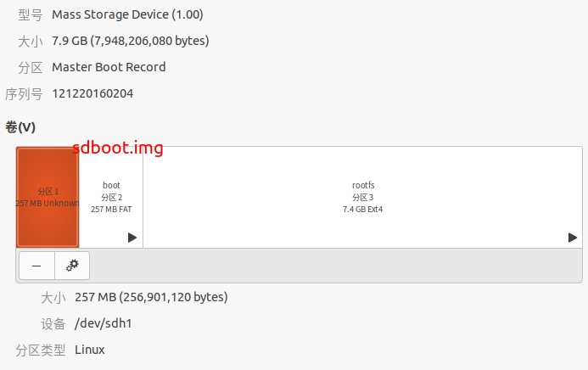Click the triangle icon on rootfs partition
The image size is (588, 370).
(x=573, y=238)
